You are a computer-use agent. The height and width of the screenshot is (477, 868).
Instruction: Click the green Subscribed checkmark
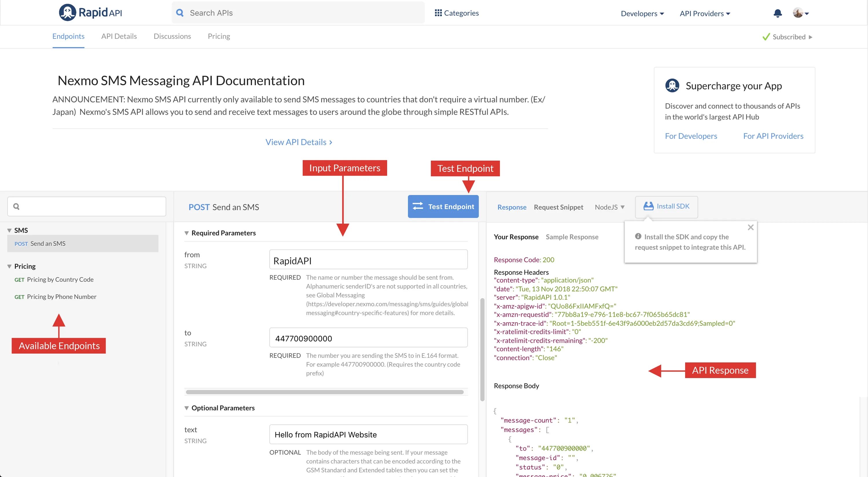(766, 37)
